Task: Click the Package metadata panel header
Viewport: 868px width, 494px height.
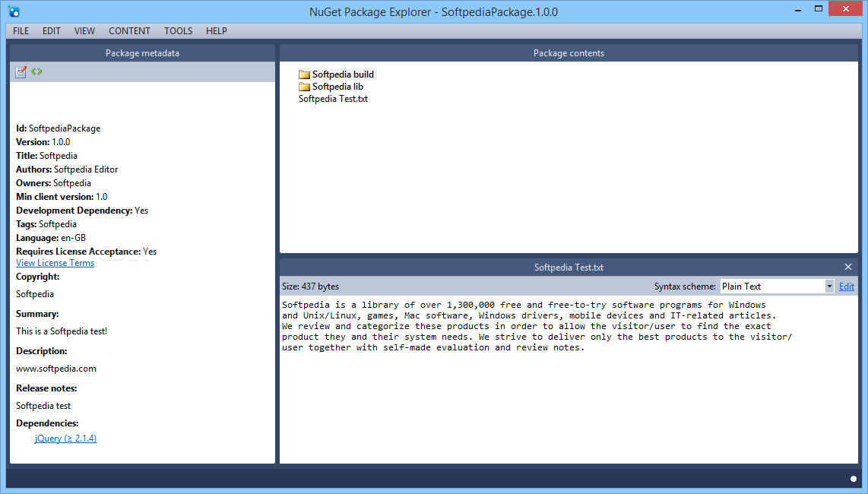Action: 142,53
